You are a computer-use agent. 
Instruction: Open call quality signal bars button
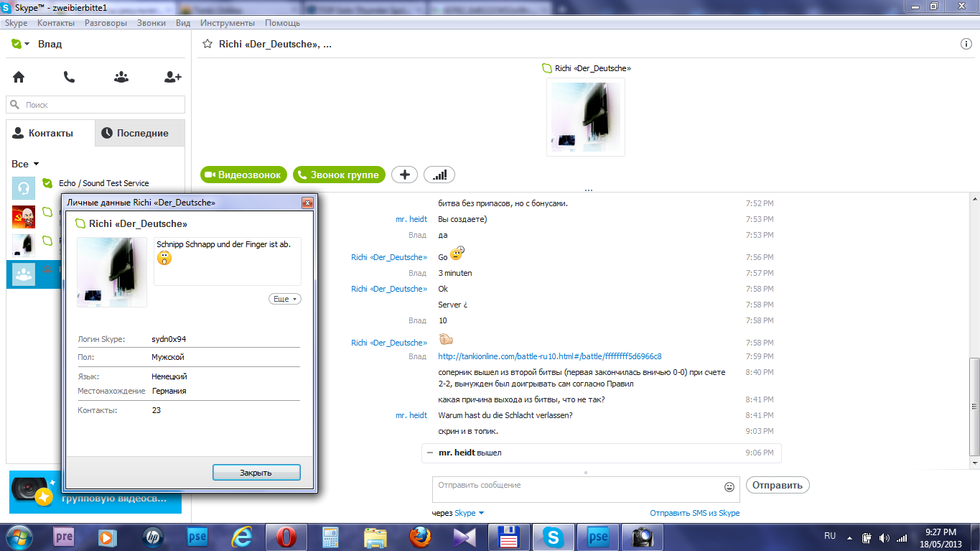click(439, 175)
